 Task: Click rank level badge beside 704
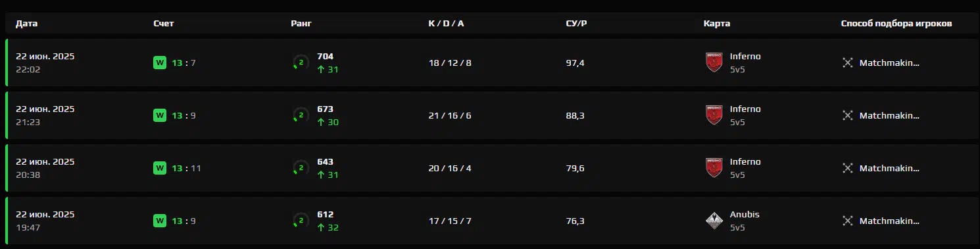[301, 63]
